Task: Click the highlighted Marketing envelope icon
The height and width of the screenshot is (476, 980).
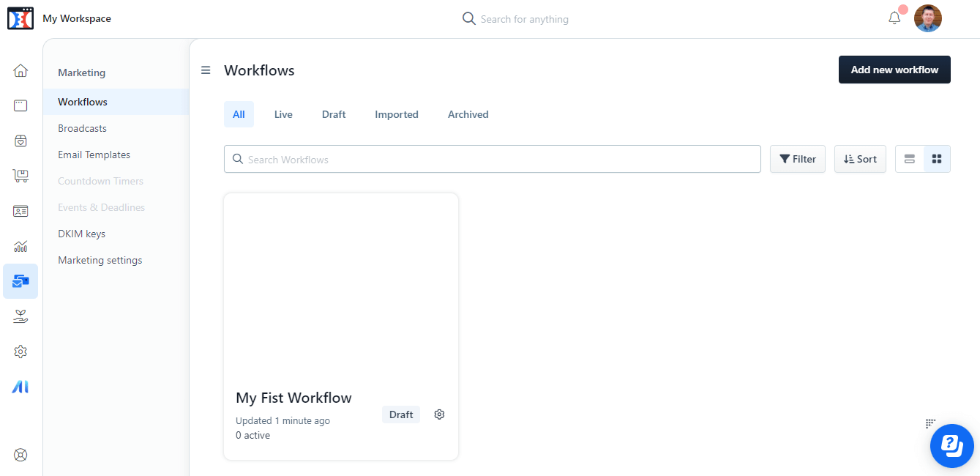Action: tap(20, 280)
